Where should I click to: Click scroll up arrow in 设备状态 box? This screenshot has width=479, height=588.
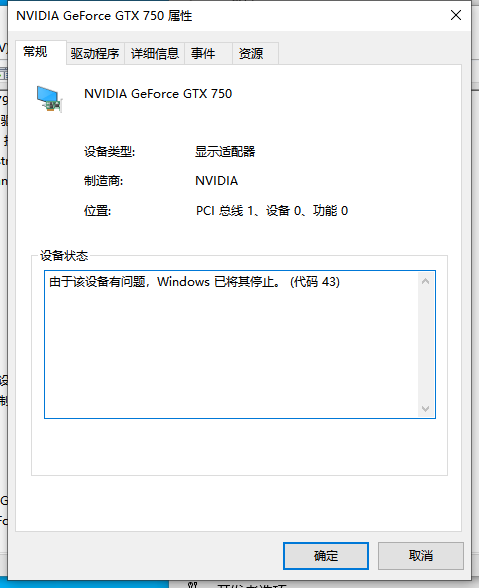coord(425,281)
